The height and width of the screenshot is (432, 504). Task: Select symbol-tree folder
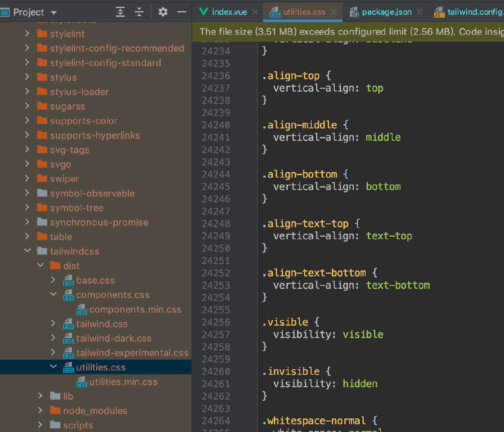(77, 208)
